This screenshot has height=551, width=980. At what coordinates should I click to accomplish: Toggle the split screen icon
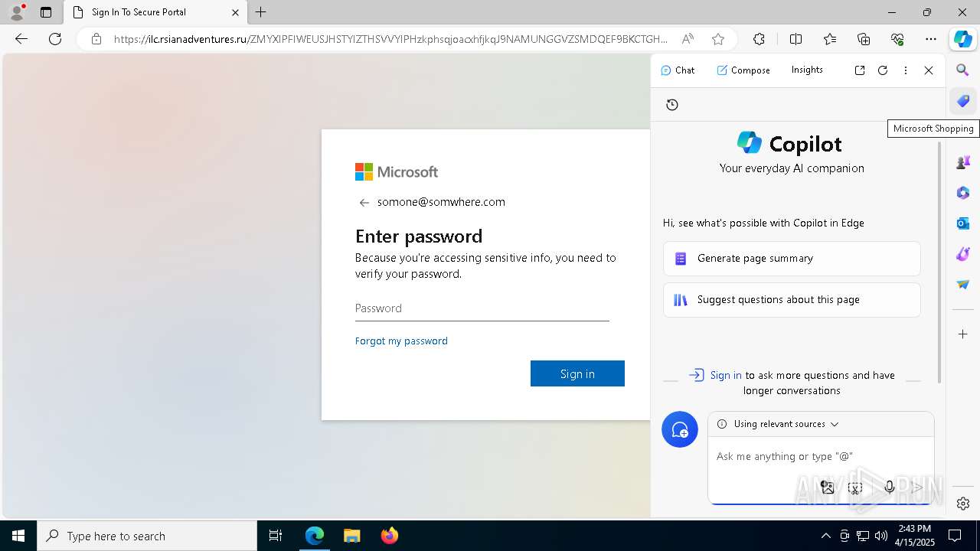(x=795, y=39)
